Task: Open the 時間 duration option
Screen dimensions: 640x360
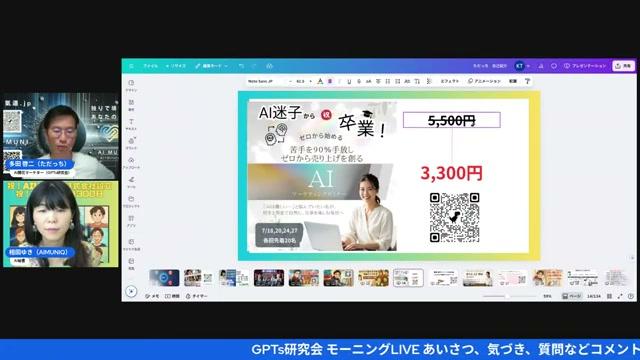Action: click(x=172, y=296)
